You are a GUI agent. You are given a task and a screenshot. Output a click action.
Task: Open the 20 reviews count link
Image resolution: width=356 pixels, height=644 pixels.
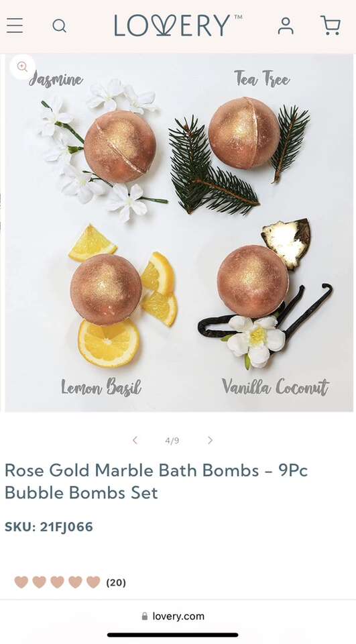pyautogui.click(x=116, y=582)
